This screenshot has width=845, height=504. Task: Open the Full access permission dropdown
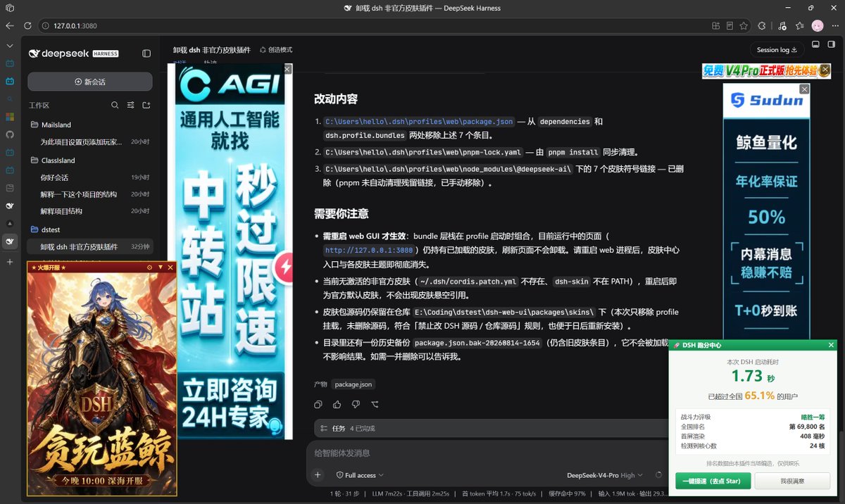pyautogui.click(x=361, y=475)
